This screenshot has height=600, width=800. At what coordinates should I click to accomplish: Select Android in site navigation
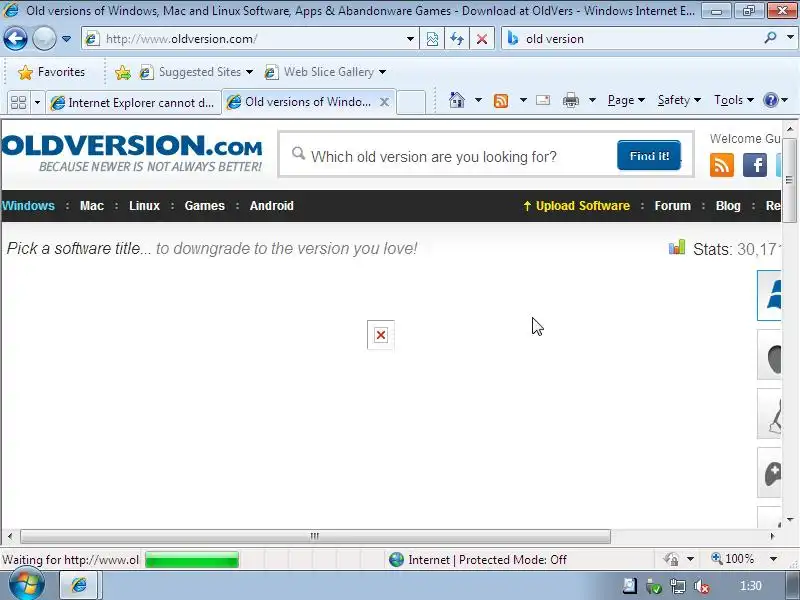click(x=271, y=206)
